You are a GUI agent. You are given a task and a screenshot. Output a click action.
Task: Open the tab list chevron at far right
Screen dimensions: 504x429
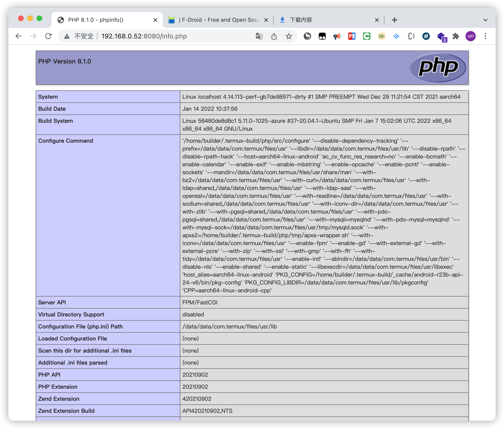(485, 20)
